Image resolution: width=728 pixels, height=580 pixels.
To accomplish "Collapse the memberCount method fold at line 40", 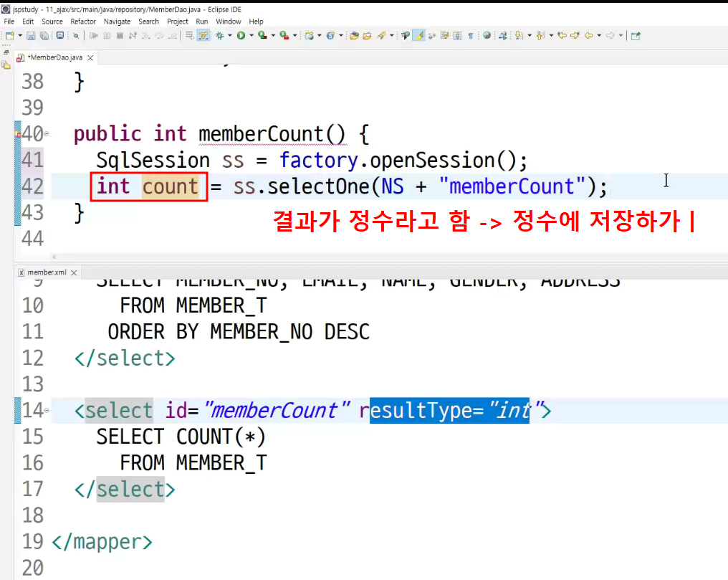I will pos(47,134).
